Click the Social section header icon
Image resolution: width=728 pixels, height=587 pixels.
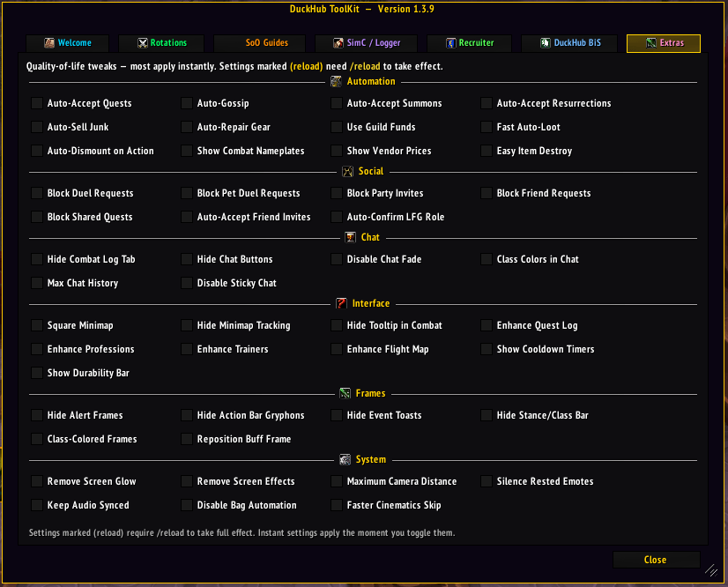(x=348, y=171)
